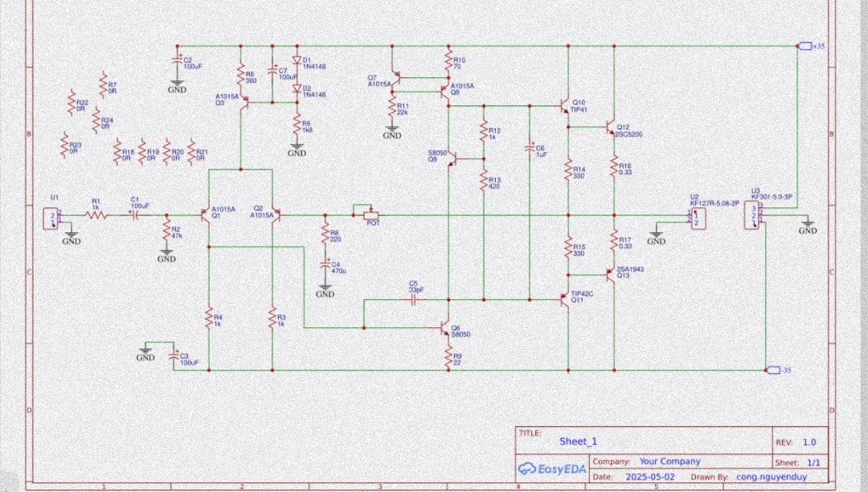Image resolution: width=868 pixels, height=492 pixels.
Task: Select unconnected resistor R20 0R
Action: 166,152
